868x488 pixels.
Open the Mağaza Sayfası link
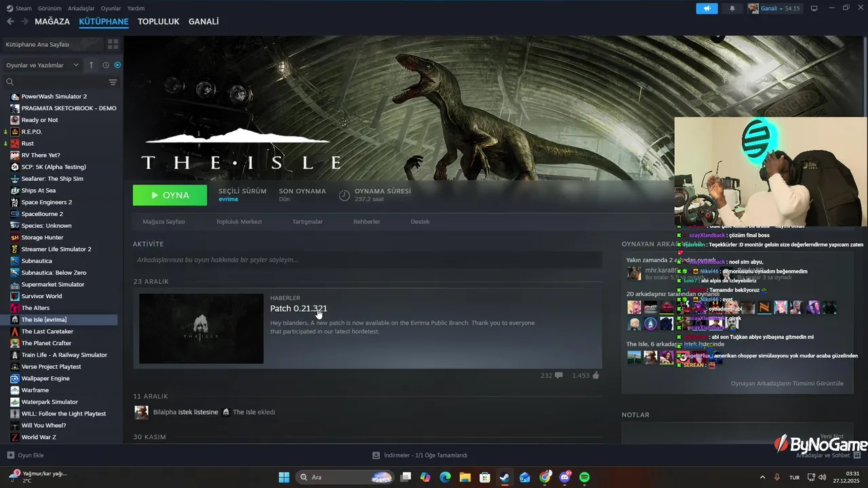tap(163, 222)
